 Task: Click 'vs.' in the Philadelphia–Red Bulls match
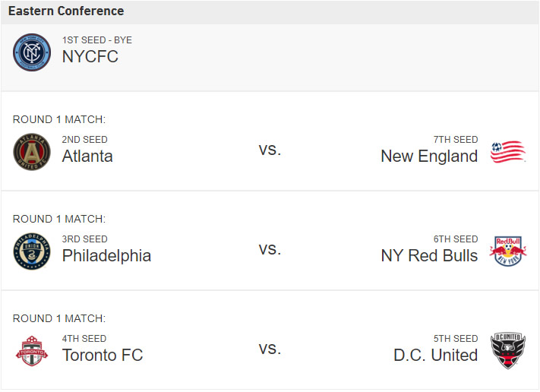[x=270, y=249]
